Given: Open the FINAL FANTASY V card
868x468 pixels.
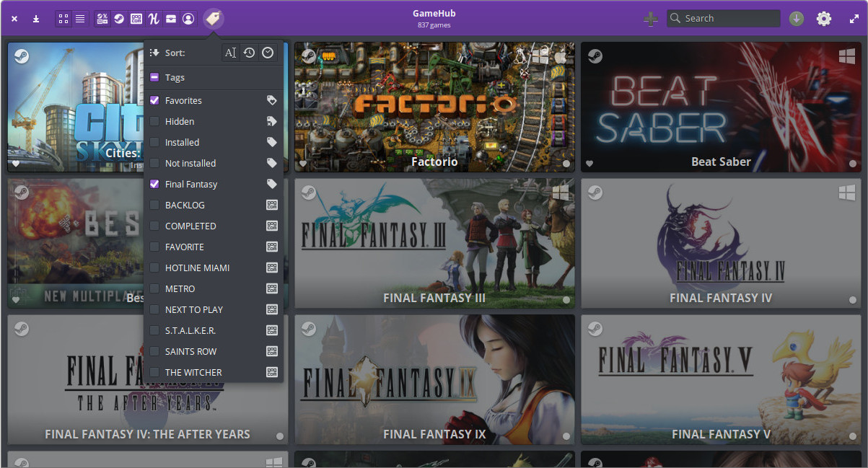Looking at the screenshot, I should point(721,379).
